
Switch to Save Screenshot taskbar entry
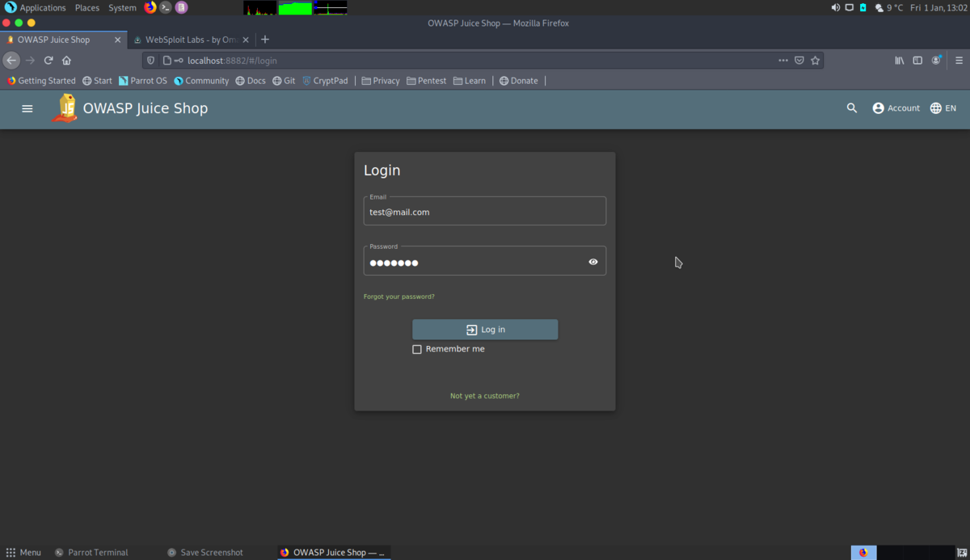tap(205, 553)
